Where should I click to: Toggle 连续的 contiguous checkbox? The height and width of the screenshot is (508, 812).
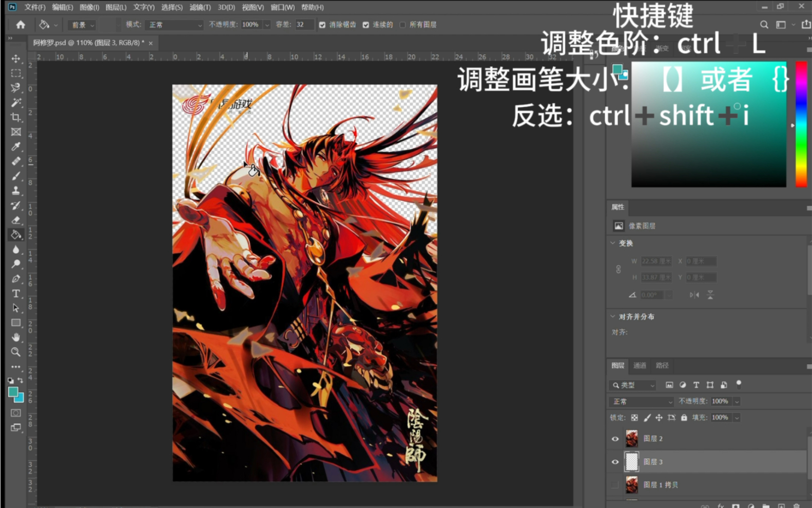[x=366, y=25]
